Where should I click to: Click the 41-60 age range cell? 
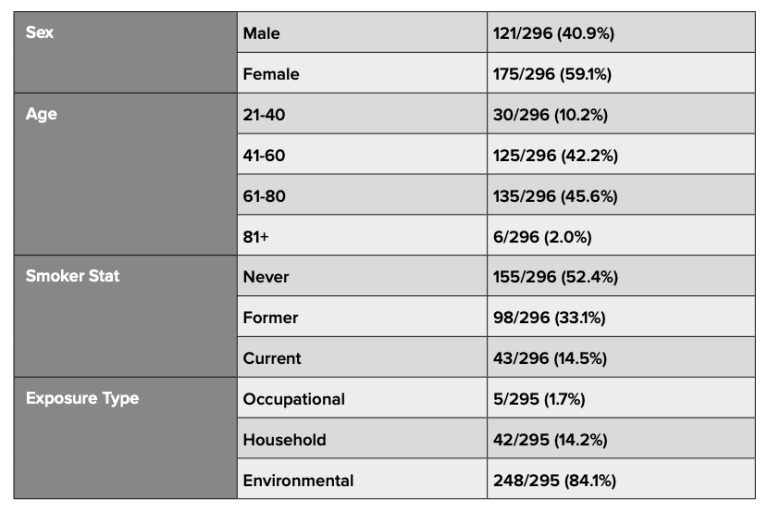point(362,154)
